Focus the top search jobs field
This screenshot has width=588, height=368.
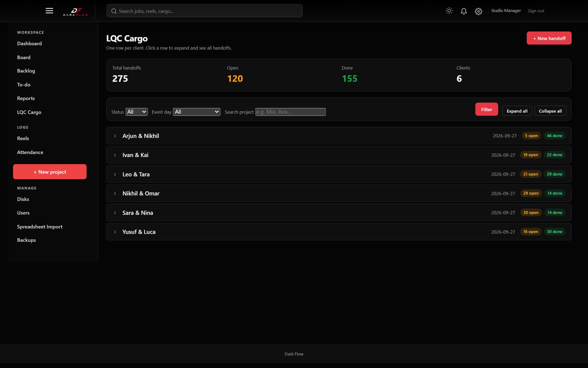204,11
